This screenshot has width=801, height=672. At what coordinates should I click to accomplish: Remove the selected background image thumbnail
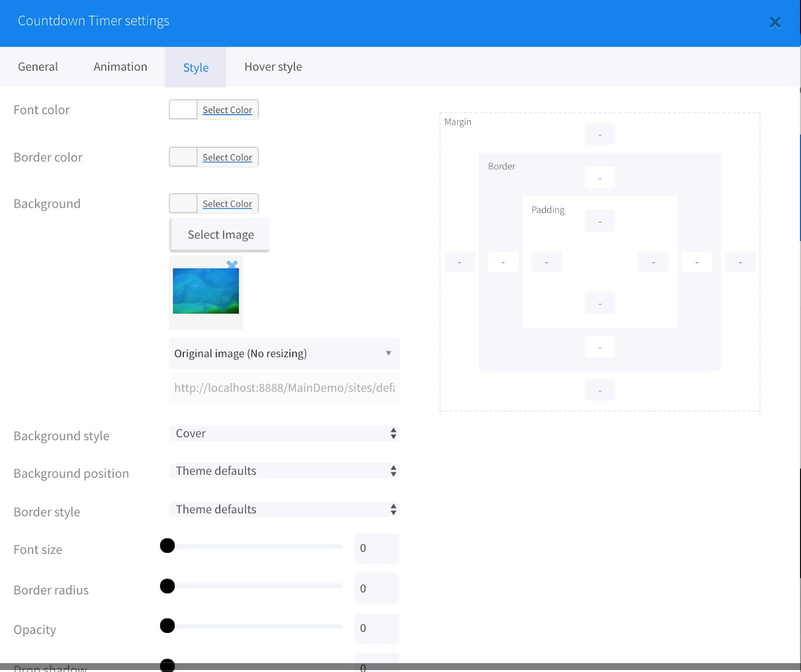click(232, 264)
